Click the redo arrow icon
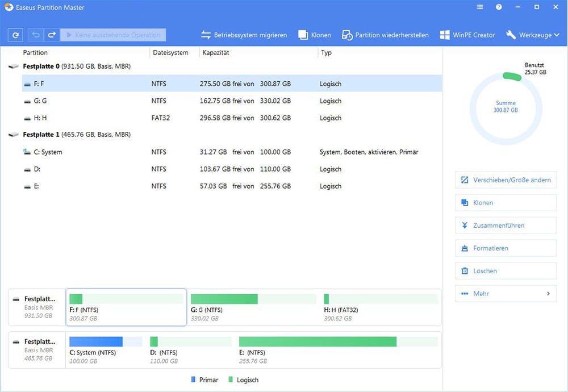The height and width of the screenshot is (392, 568). (52, 35)
